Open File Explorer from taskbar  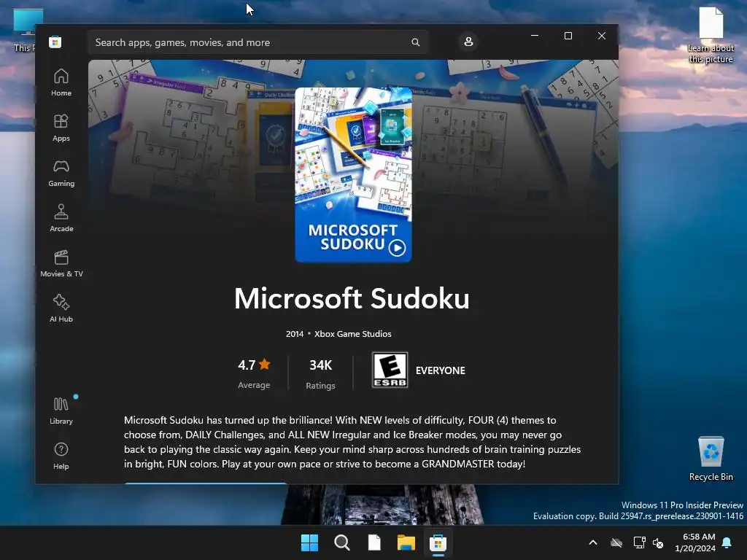406,542
